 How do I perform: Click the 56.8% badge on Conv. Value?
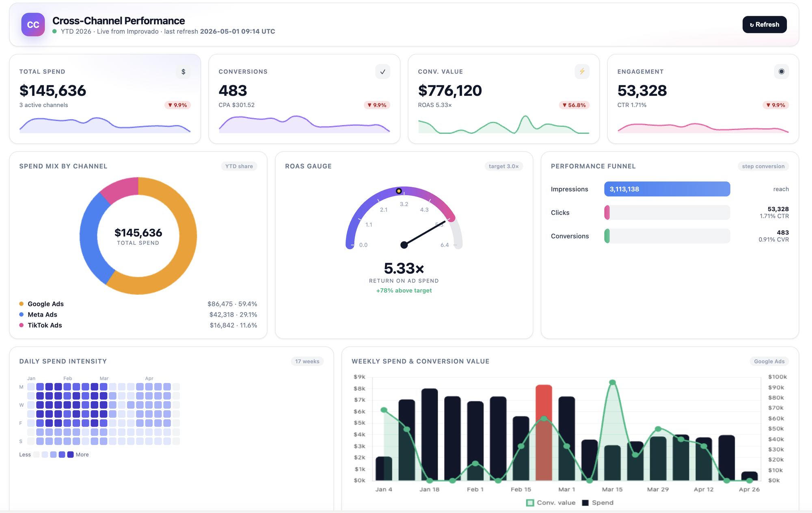[574, 105]
